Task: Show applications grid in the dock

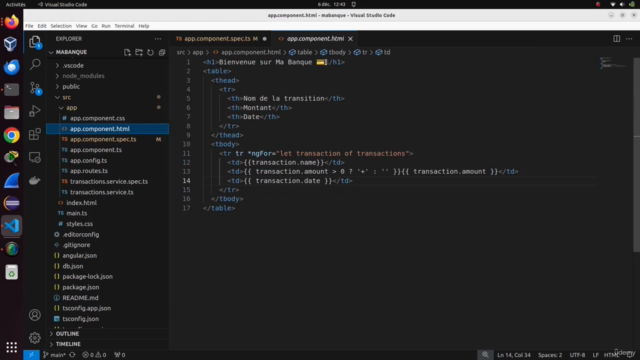Action: (11, 347)
